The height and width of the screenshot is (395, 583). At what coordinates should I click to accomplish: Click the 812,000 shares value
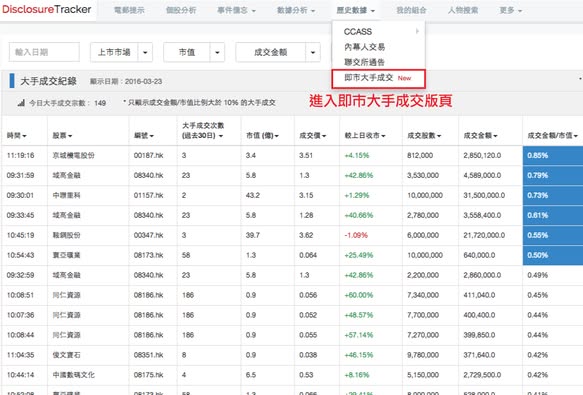420,155
